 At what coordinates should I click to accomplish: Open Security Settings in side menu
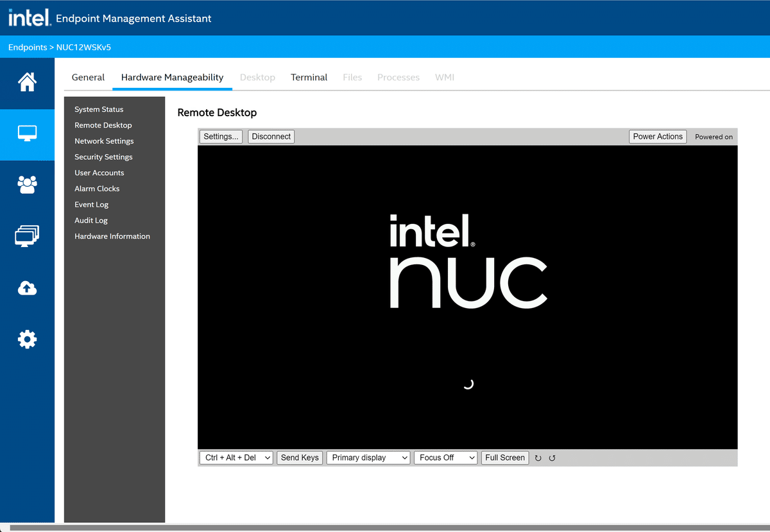point(103,157)
